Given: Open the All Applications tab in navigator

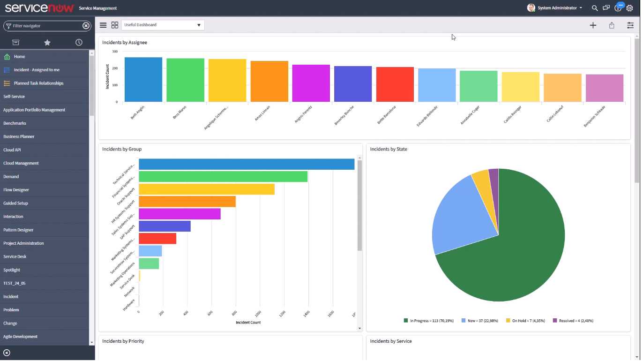Looking at the screenshot, I should [15, 43].
